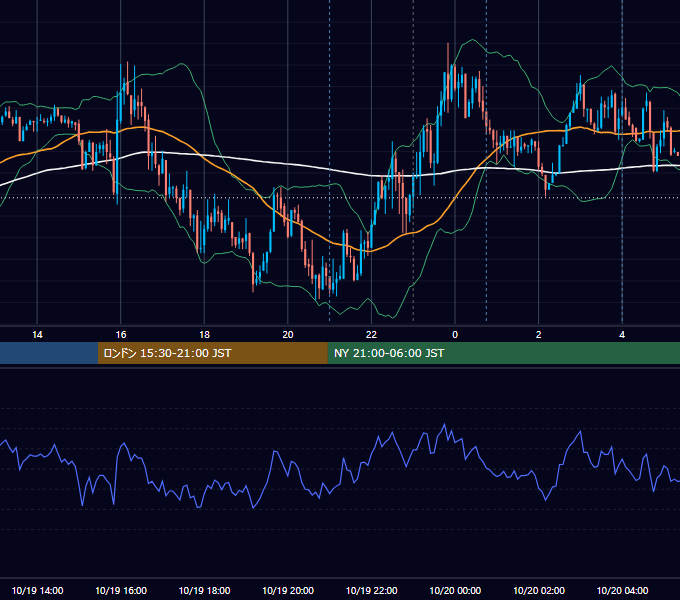Click the hour label 22 on the price chart axis
The width and height of the screenshot is (680, 600).
click(371, 335)
